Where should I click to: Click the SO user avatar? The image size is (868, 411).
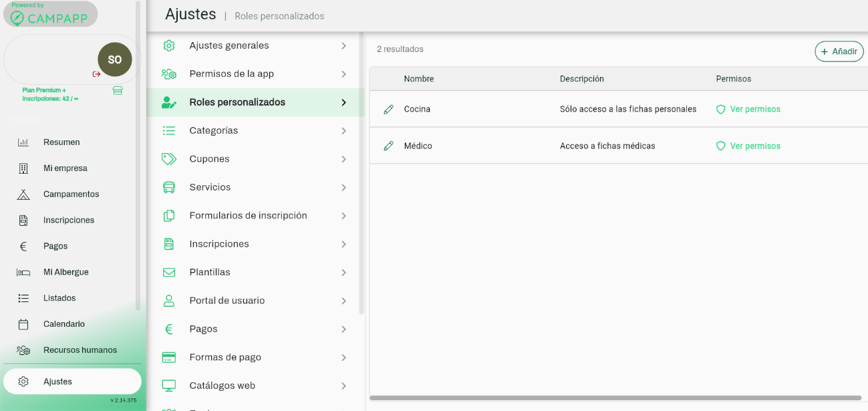pos(115,59)
